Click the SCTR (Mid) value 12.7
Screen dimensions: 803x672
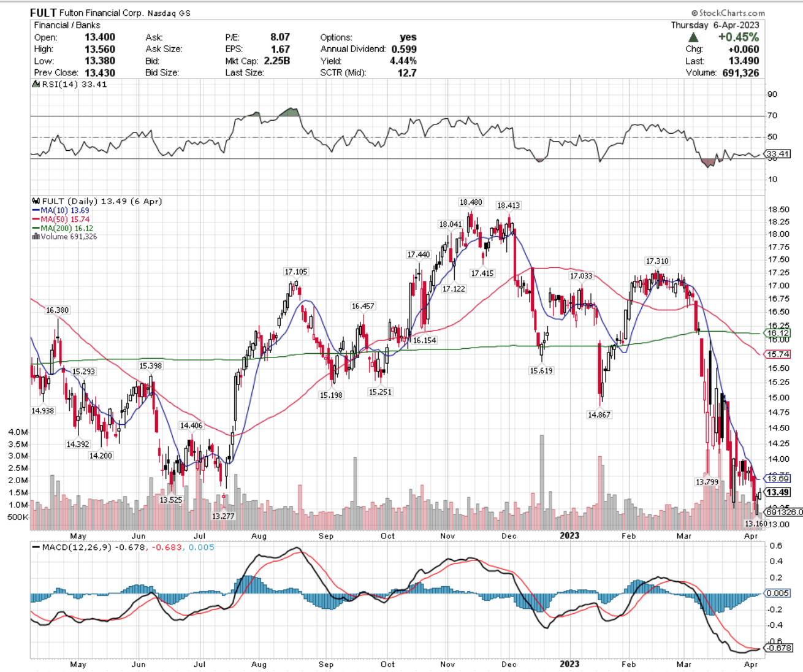point(407,72)
